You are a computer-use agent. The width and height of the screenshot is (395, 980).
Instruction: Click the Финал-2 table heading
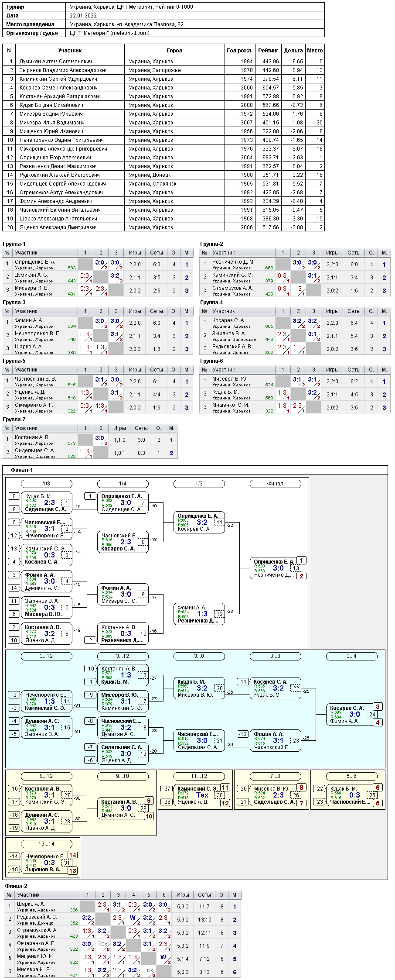click(x=16, y=886)
